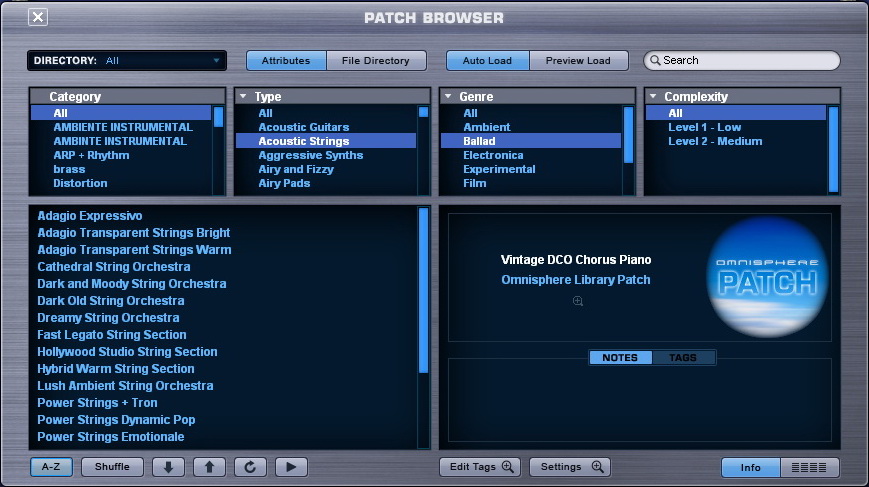Click the Search input field
Viewport: 869px width, 487px height.
742,60
